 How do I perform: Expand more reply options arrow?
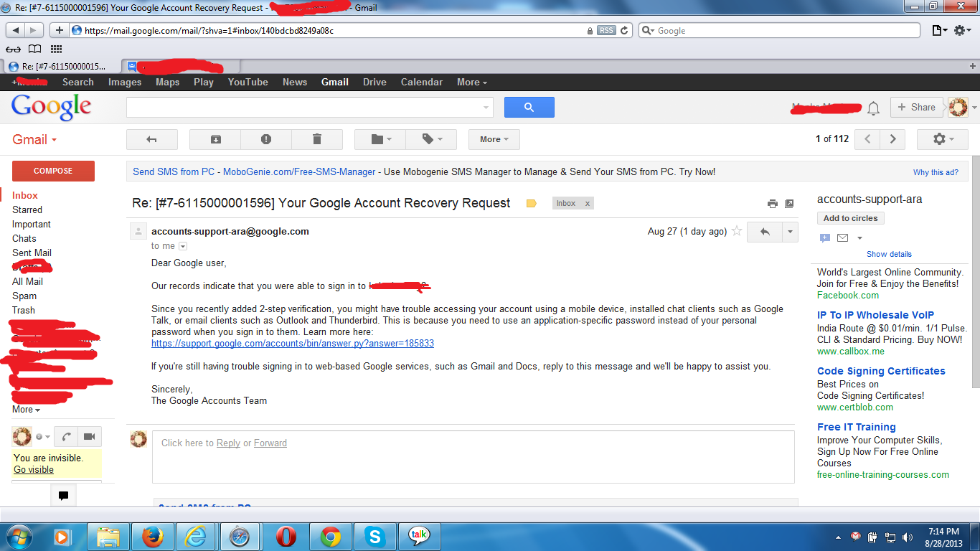(790, 232)
